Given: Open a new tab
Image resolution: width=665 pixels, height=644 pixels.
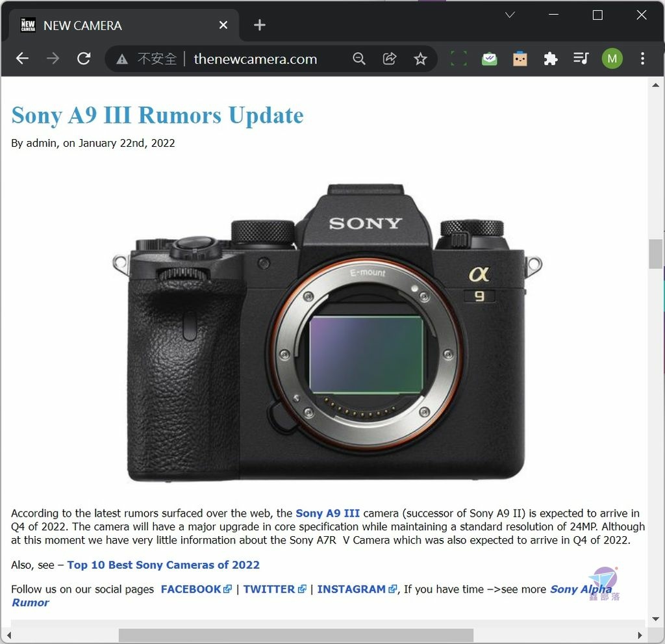Looking at the screenshot, I should pyautogui.click(x=260, y=25).
